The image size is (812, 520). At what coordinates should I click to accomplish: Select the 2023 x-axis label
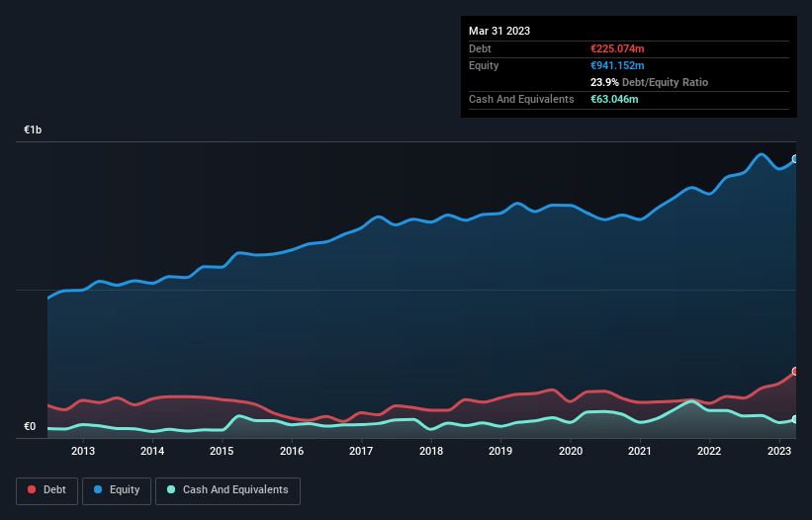(x=778, y=451)
